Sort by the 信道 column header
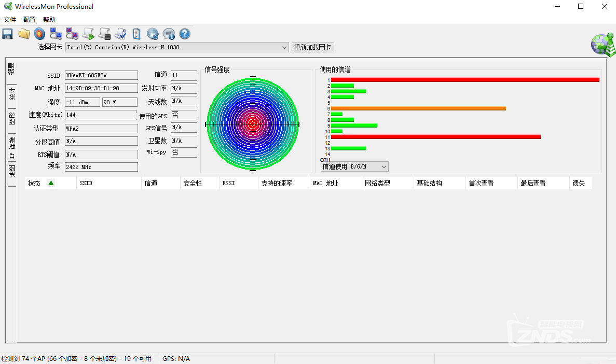This screenshot has height=364, width=616. 161,183
